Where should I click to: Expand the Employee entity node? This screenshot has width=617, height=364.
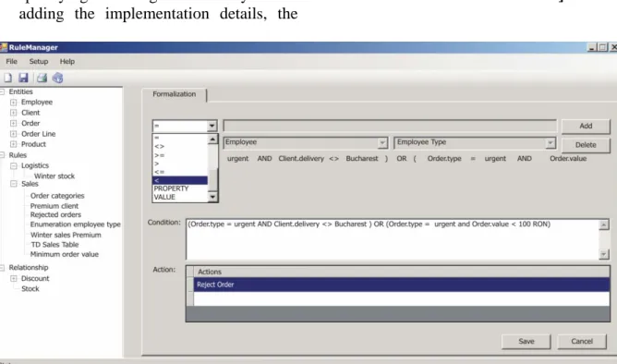(13, 103)
